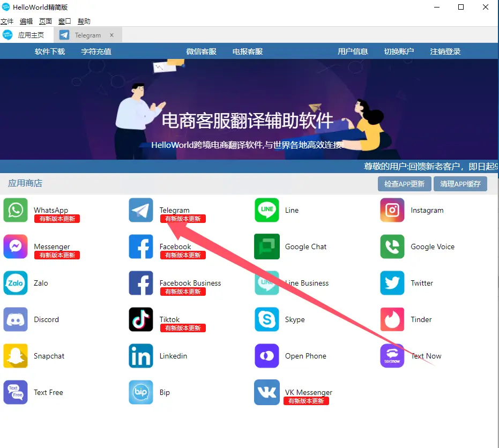This screenshot has width=499, height=448.
Task: Open the 页面 menu
Action: [46, 21]
